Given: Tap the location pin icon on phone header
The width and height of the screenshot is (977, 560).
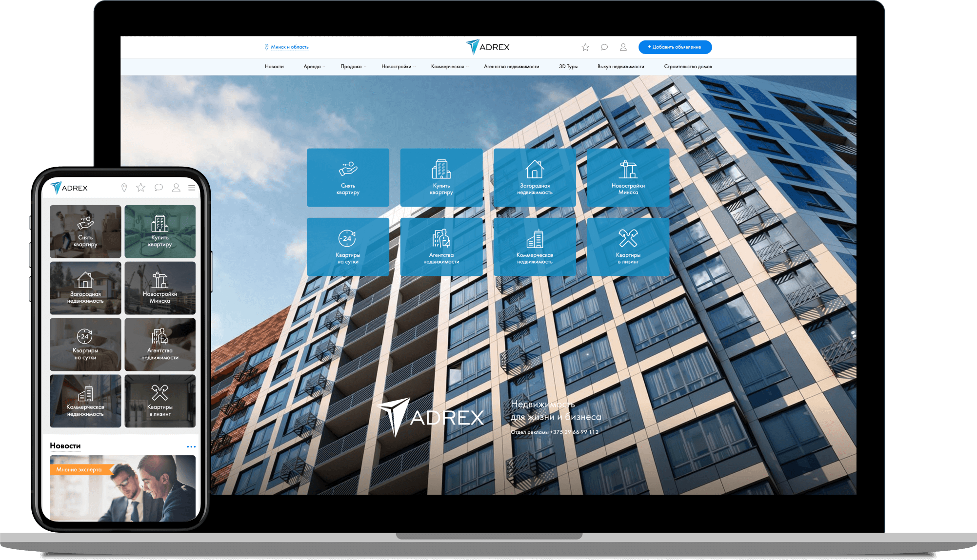Looking at the screenshot, I should pos(124,188).
